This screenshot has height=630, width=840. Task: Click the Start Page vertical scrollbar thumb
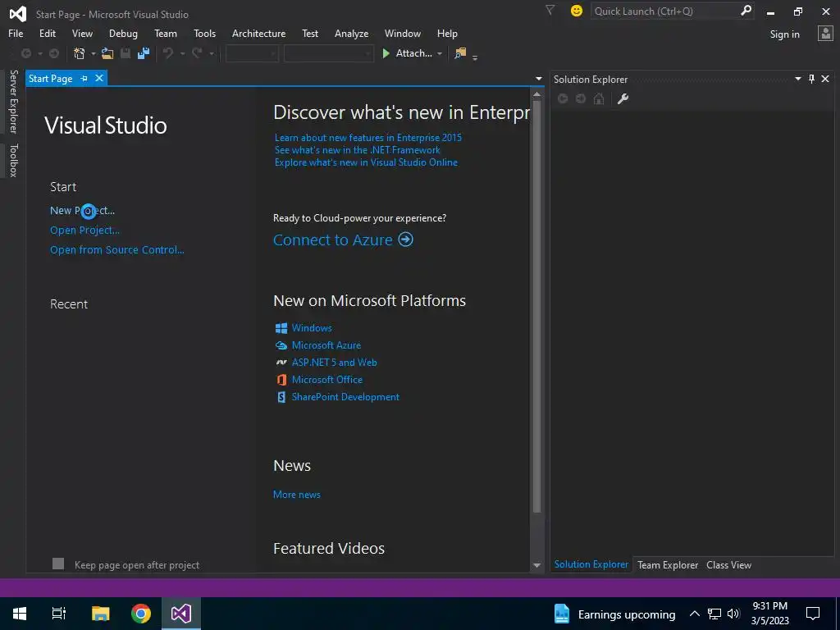coord(536,307)
